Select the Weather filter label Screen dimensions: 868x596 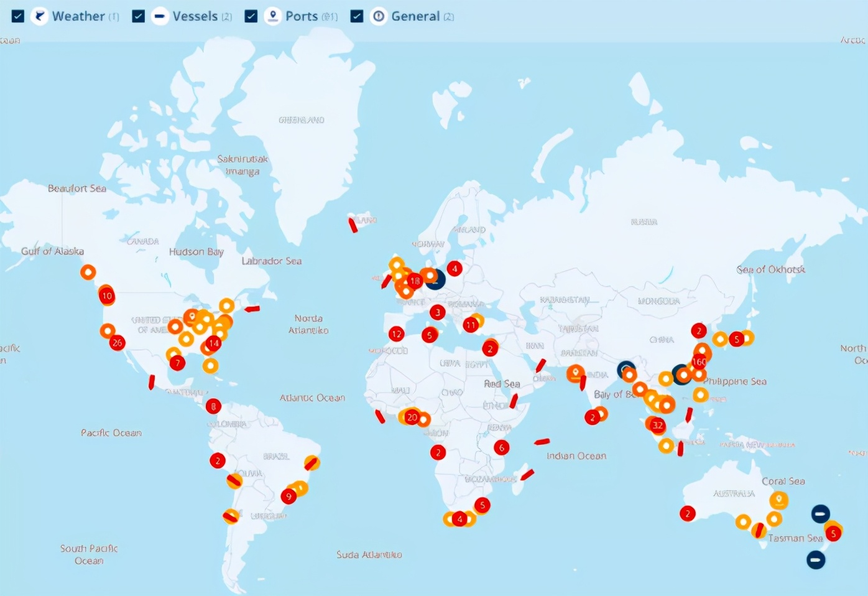tap(78, 16)
